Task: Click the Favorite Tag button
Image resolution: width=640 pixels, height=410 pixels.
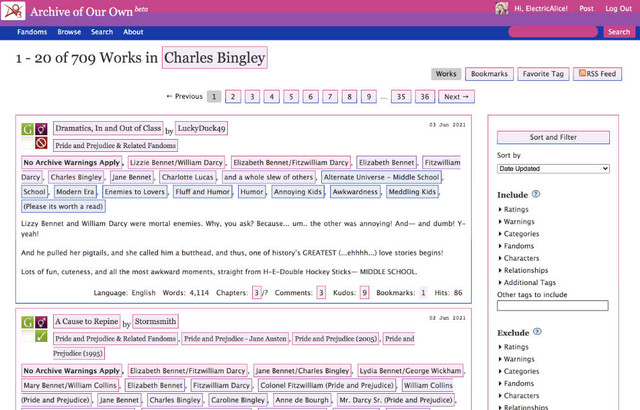Action: [x=543, y=74]
